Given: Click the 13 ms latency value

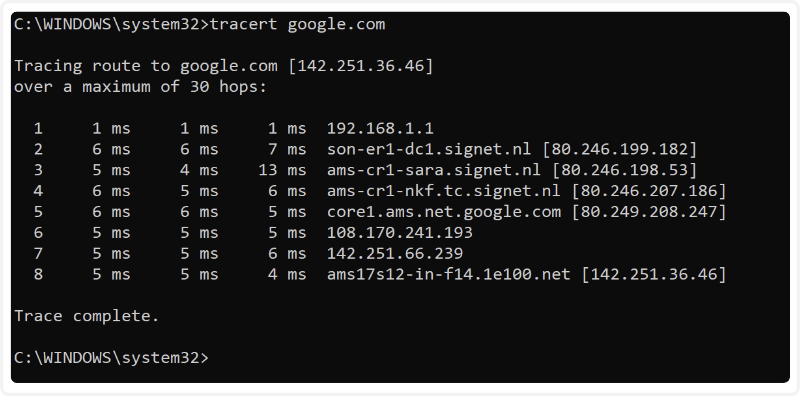Looking at the screenshot, I should [282, 170].
